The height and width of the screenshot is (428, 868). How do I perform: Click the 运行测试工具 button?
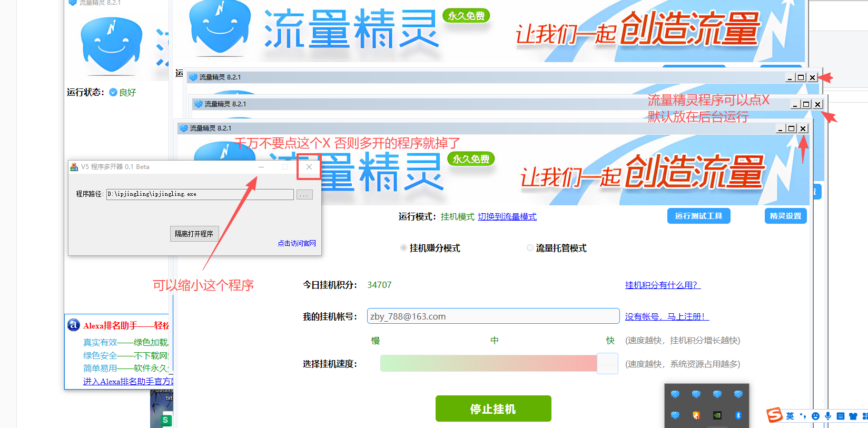[699, 216]
